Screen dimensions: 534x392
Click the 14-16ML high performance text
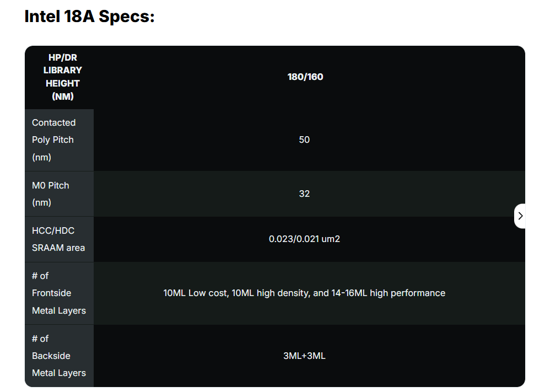[x=389, y=293]
